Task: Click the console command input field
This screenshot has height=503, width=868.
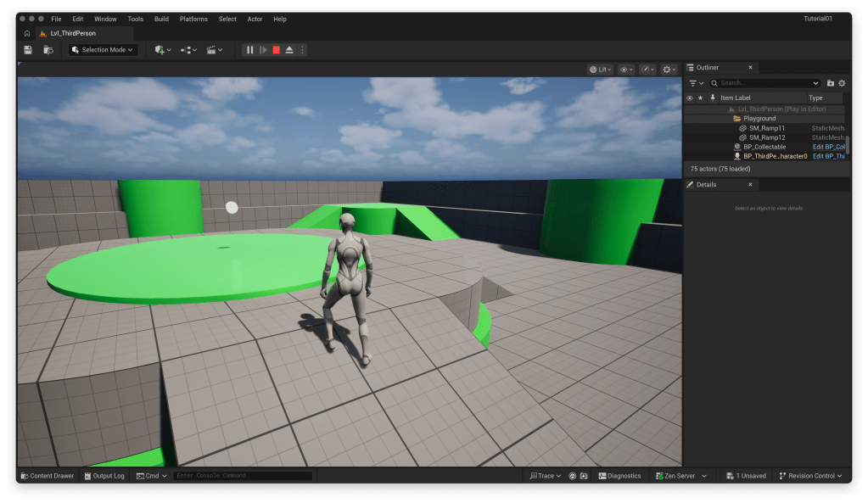Action: pos(243,476)
